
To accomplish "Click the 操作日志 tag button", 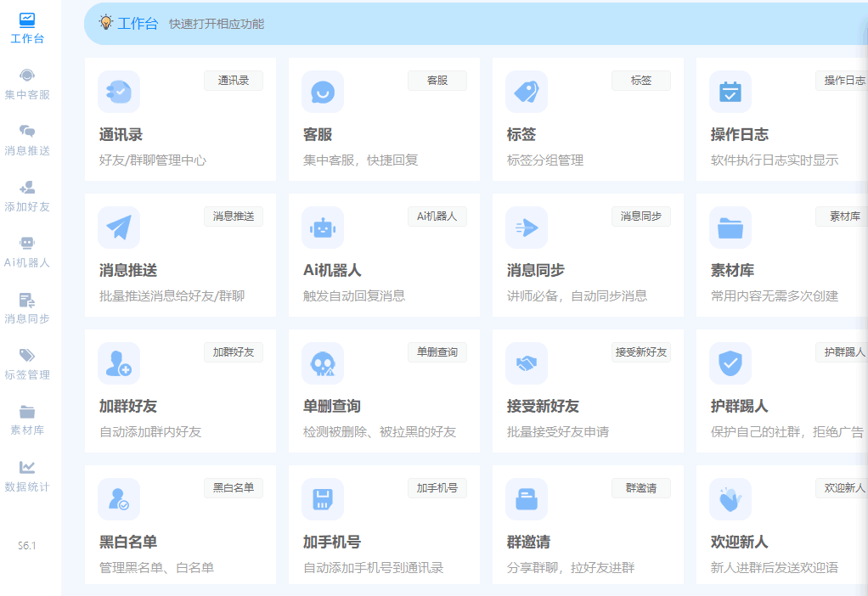I will pyautogui.click(x=843, y=81).
